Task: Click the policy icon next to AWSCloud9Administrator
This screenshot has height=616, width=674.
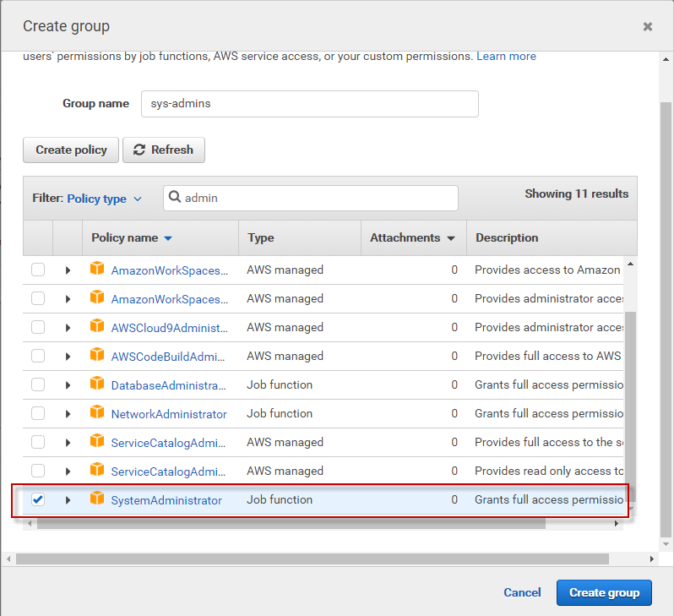Action: [x=97, y=328]
